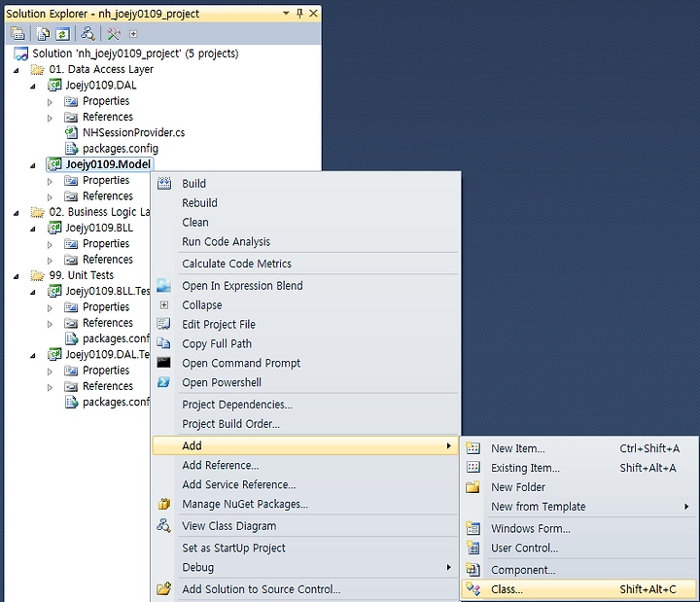Choose Set as StartUp Project
700x602 pixels.
point(306,548)
